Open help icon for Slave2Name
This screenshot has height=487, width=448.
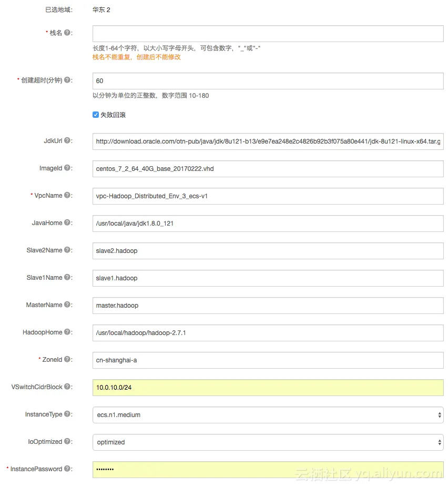(x=67, y=250)
